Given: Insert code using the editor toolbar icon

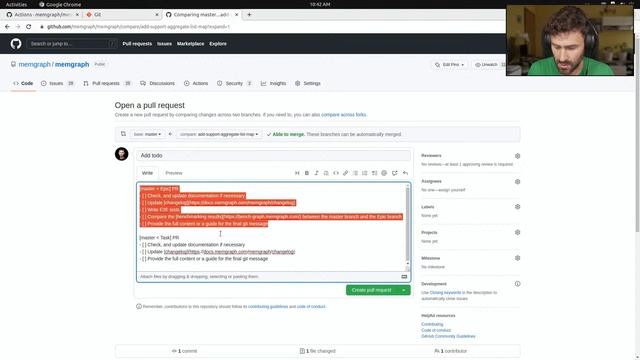Looking at the screenshot, I should [x=336, y=173].
